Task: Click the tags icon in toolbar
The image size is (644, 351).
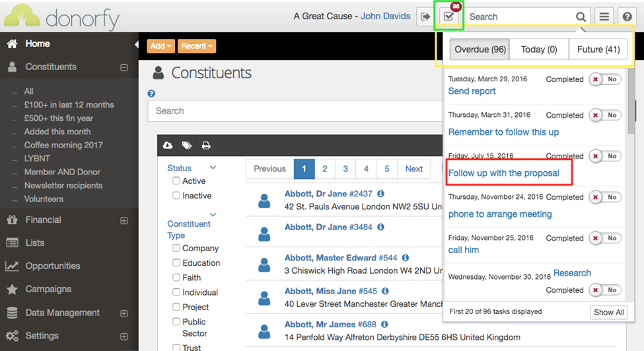Action: pos(187,145)
